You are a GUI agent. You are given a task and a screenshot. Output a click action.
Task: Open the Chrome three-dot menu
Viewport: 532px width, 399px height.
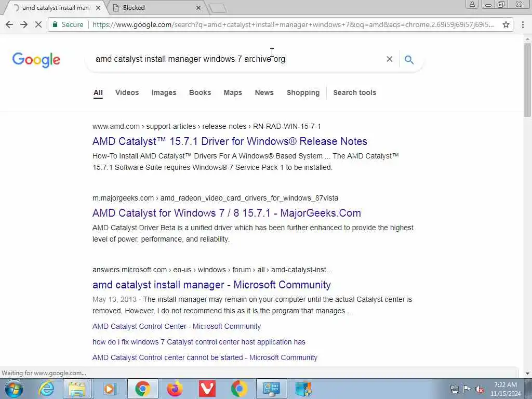pos(523,24)
